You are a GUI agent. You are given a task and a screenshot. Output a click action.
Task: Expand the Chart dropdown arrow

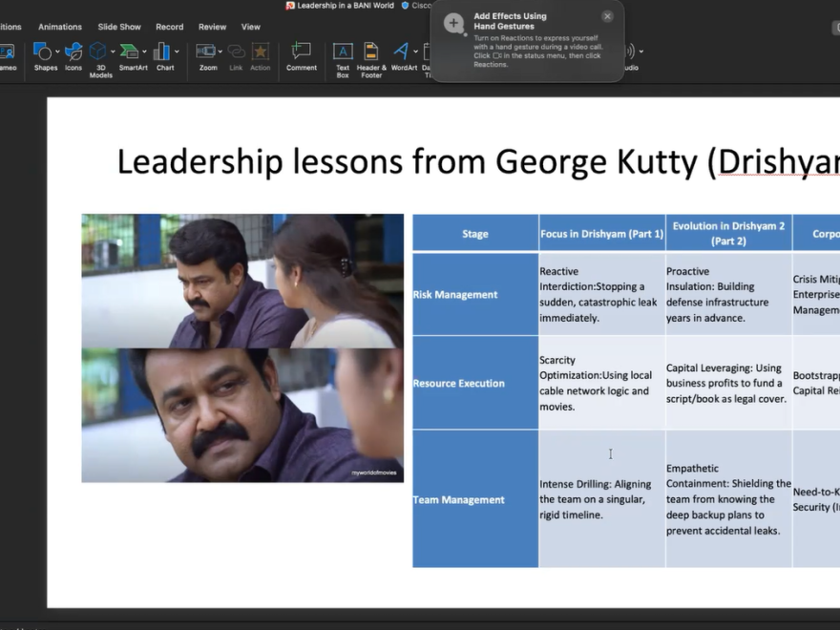(177, 52)
